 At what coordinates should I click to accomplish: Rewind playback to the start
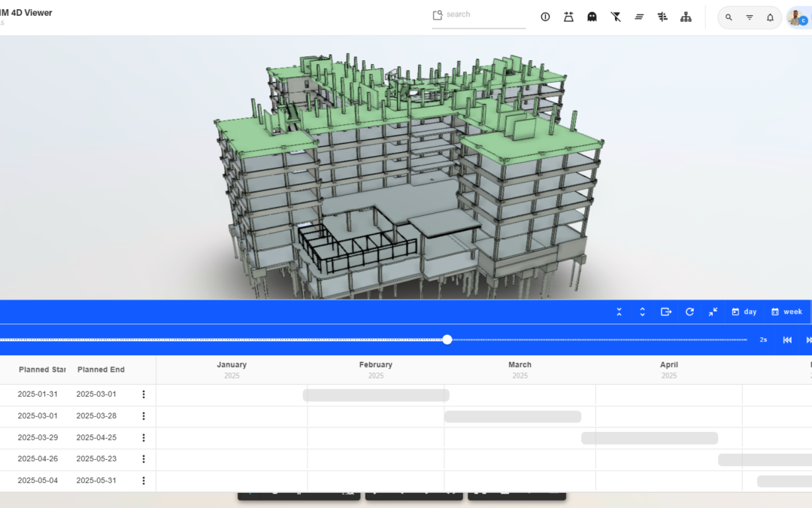[787, 340]
